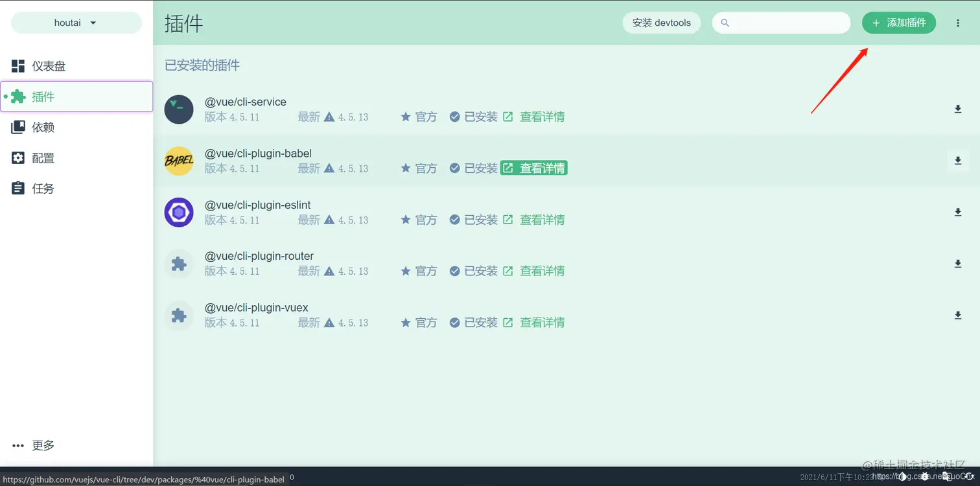980x486 pixels.
Task: Go to 仪表盘 dashboard in sidebar
Action: 76,66
